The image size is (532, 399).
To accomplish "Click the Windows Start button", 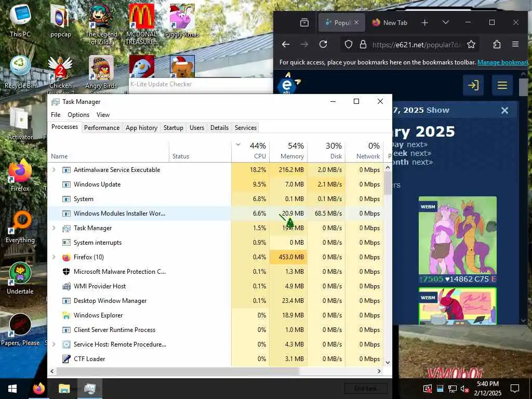I will [12, 389].
